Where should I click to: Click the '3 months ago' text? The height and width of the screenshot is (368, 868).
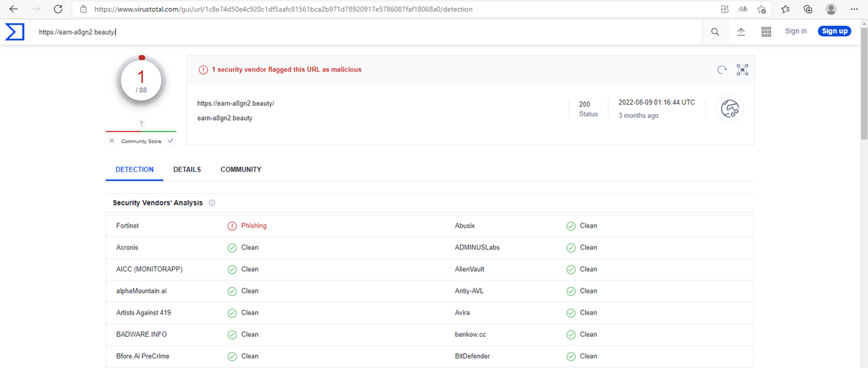(x=638, y=116)
